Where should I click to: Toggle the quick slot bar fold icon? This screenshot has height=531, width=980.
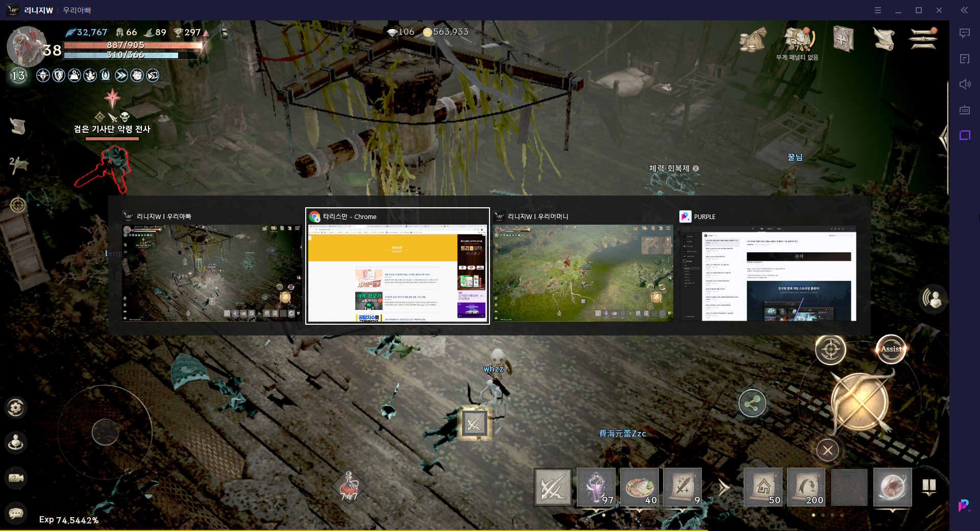tap(929, 487)
